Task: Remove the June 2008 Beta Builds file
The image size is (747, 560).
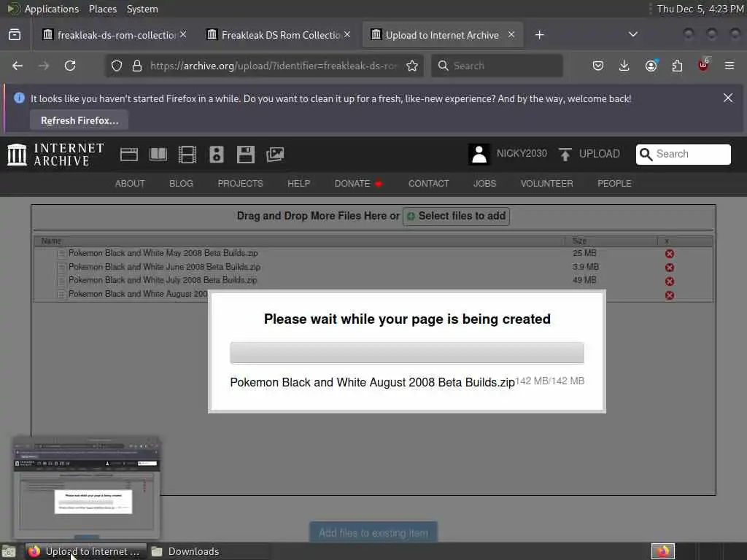Action: pos(670,268)
